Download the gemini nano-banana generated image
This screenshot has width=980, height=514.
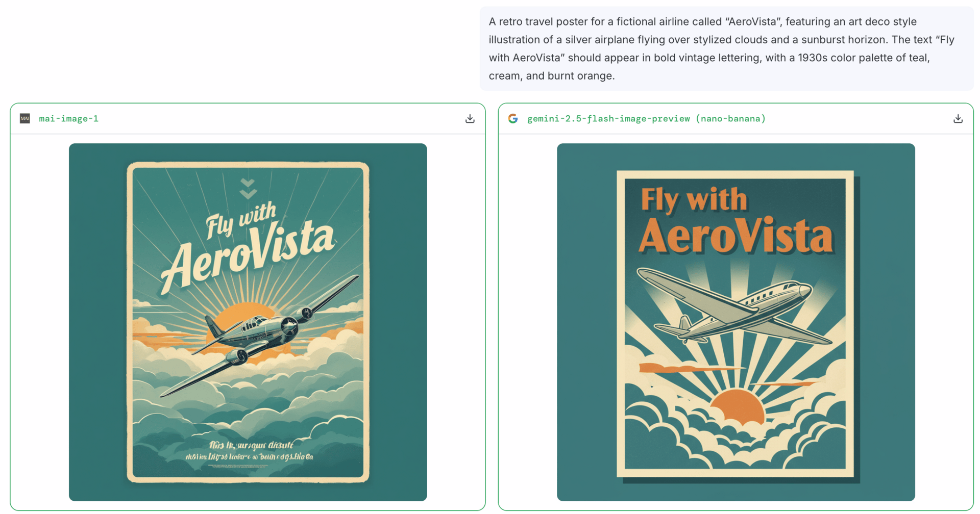[x=958, y=119]
